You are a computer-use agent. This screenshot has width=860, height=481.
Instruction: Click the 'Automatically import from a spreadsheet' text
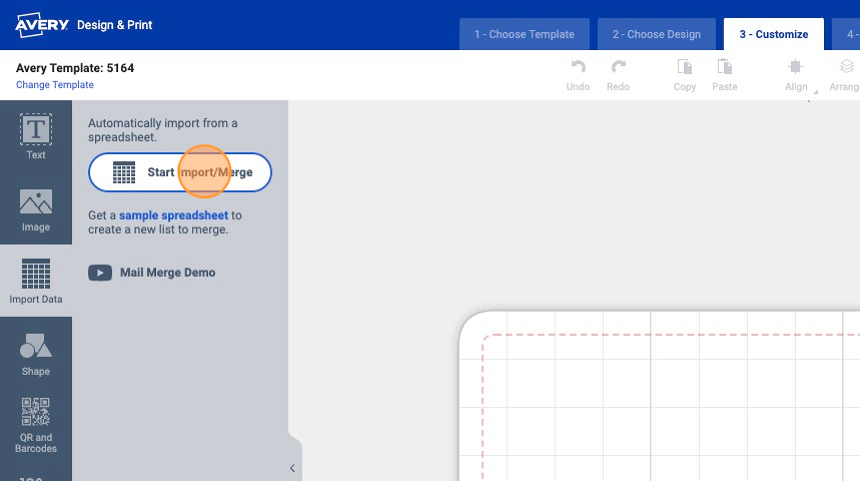(163, 130)
